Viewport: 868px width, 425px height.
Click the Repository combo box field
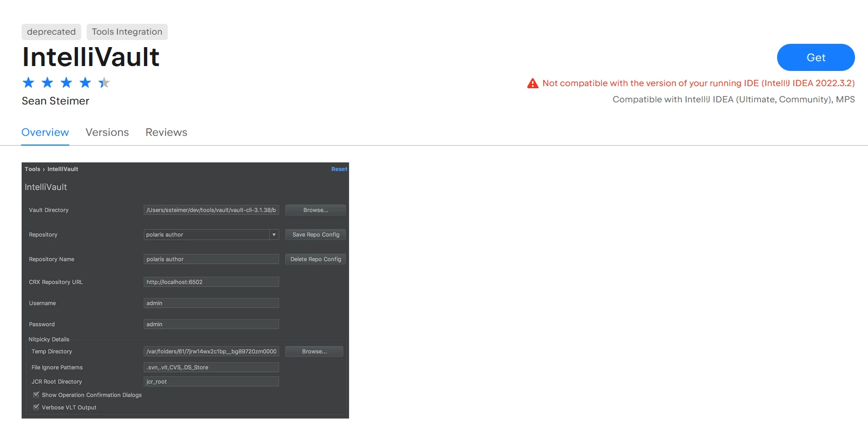211,235
